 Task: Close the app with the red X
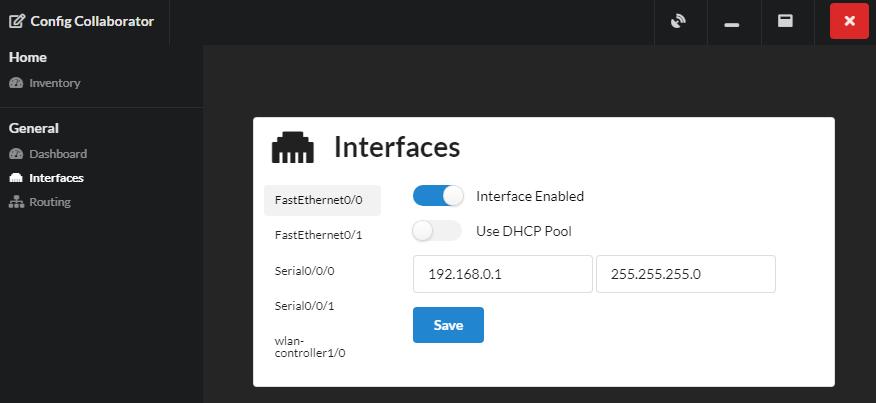click(849, 21)
